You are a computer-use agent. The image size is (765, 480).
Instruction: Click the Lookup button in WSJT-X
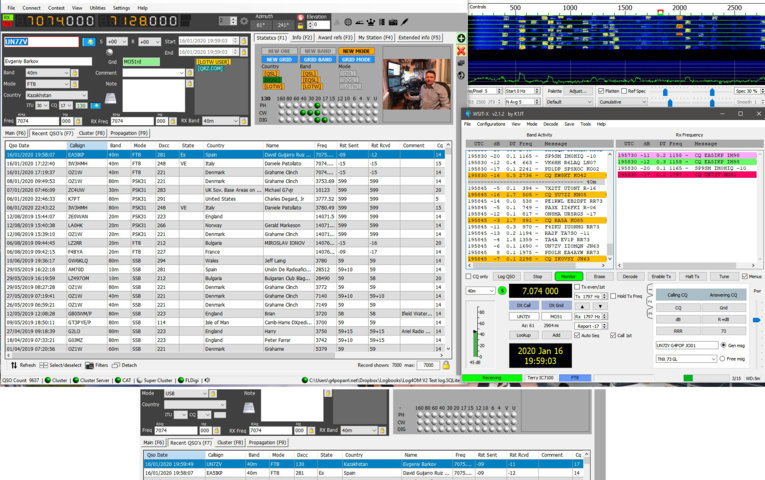coord(523,335)
